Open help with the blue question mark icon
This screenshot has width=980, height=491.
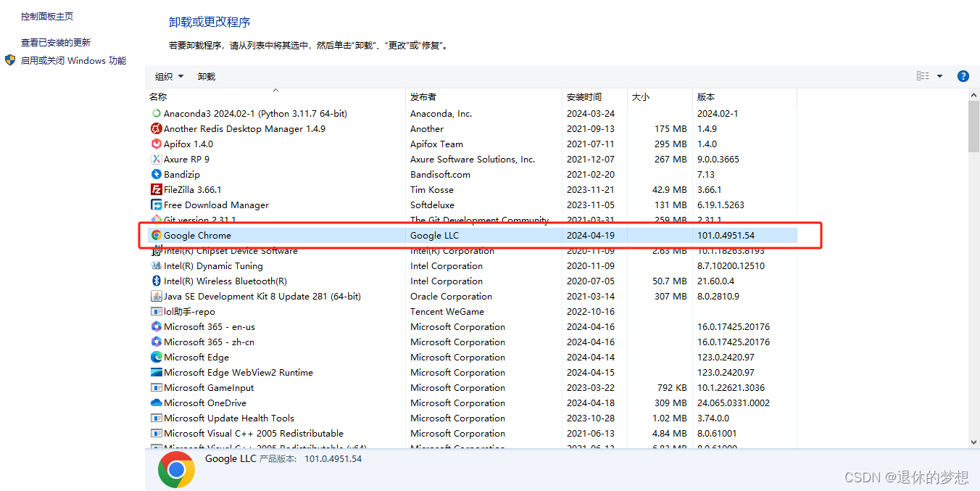coord(963,76)
